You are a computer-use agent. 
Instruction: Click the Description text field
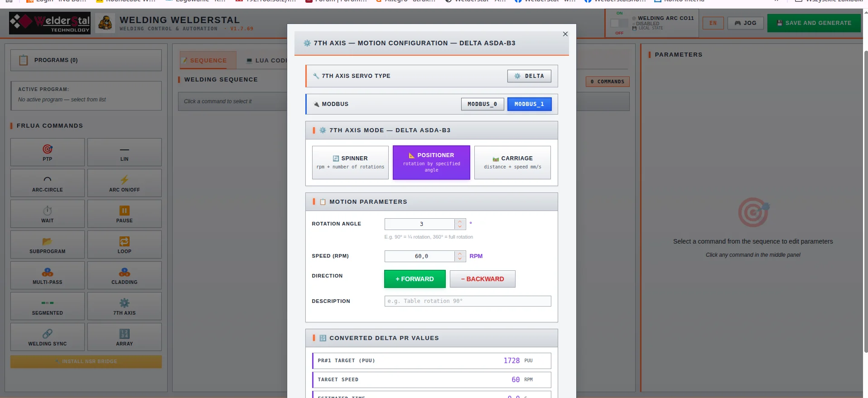(x=468, y=301)
